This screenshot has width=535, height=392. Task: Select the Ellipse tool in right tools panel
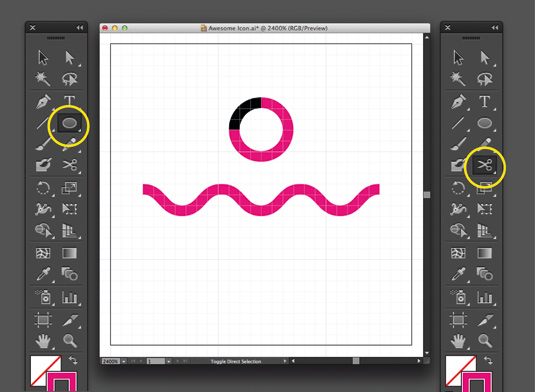[x=485, y=123]
